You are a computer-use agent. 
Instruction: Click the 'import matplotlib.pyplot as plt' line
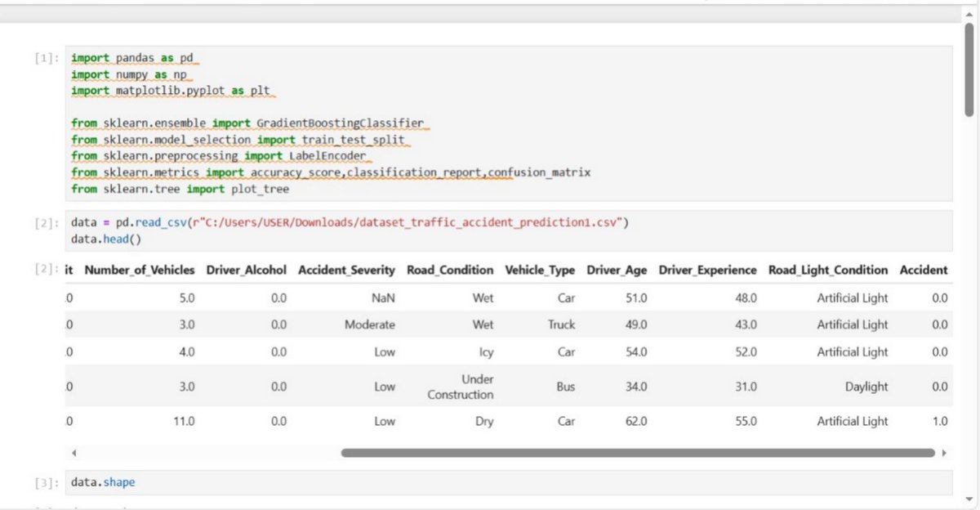tap(170, 91)
